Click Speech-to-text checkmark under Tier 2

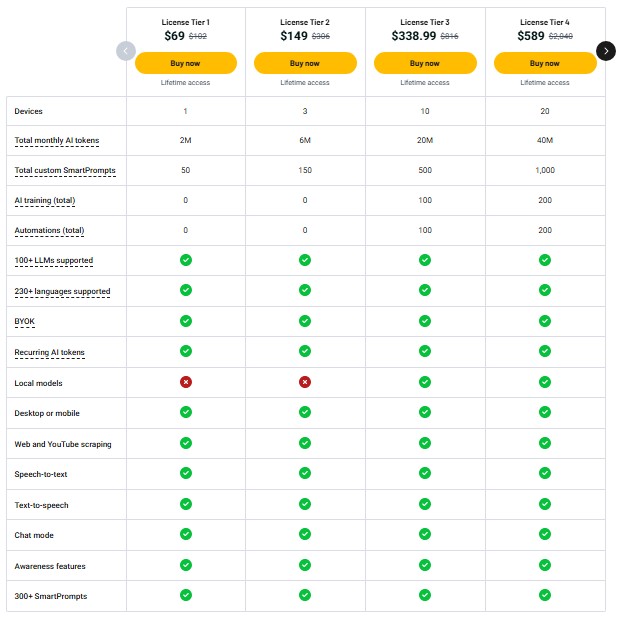305,473
